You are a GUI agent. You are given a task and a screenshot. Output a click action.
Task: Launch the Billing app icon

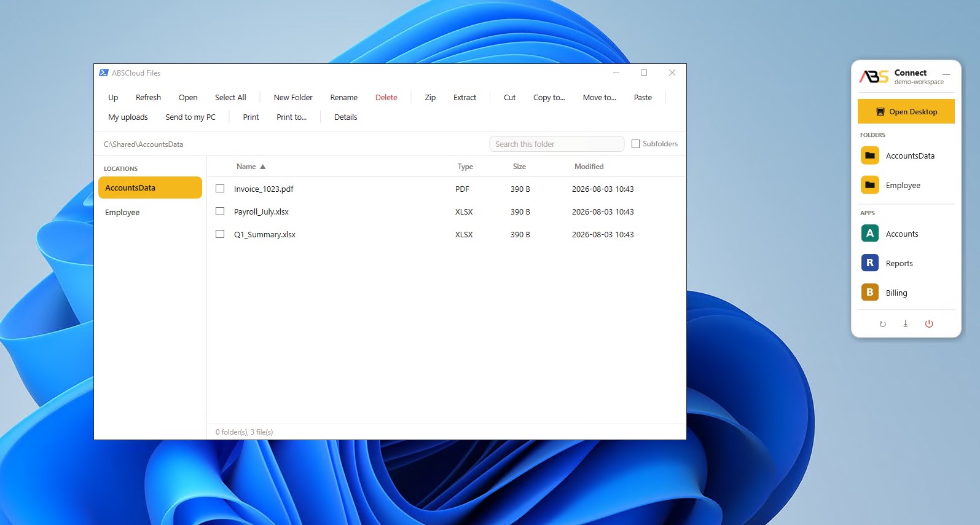(x=870, y=293)
